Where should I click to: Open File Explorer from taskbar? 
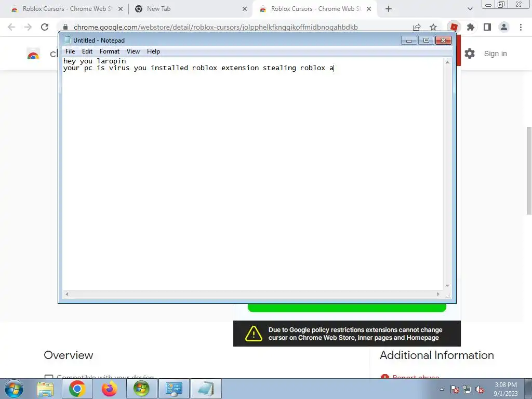45,389
